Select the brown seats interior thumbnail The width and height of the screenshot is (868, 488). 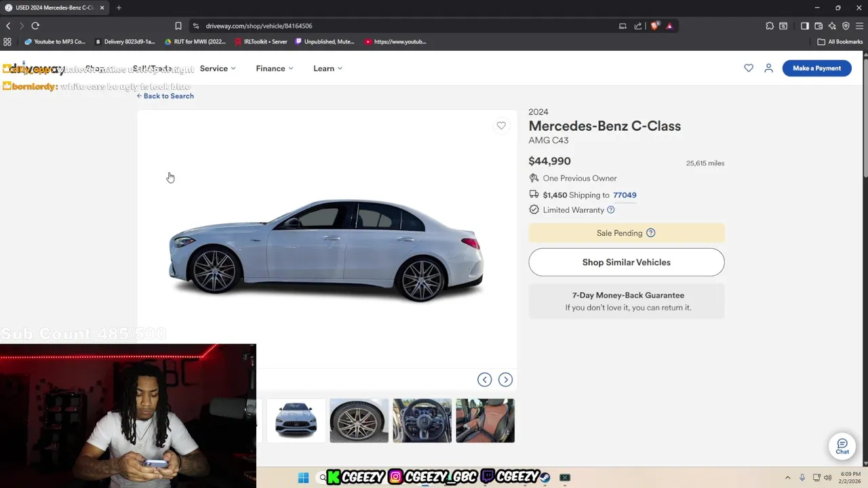(x=485, y=420)
